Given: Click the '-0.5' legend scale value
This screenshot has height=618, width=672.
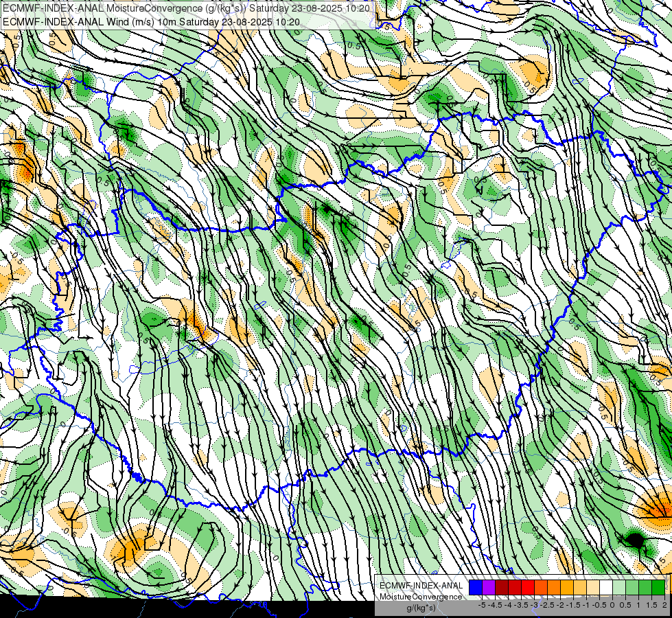Looking at the screenshot, I should (599, 605).
